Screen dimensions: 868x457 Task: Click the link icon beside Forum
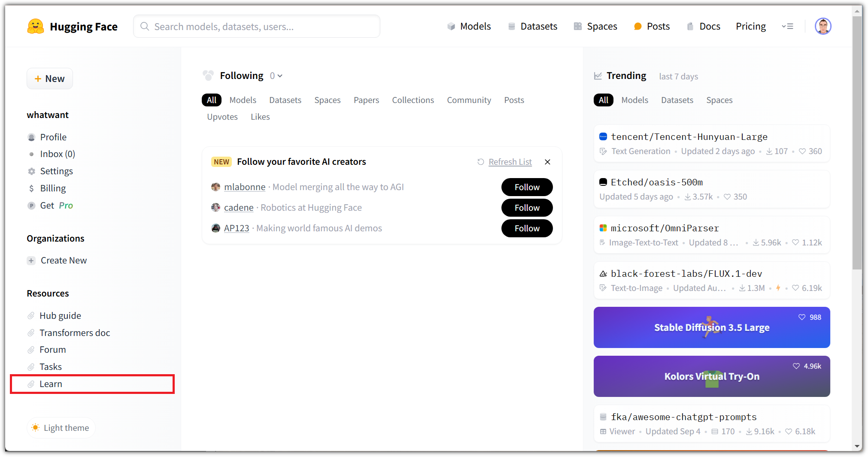31,350
